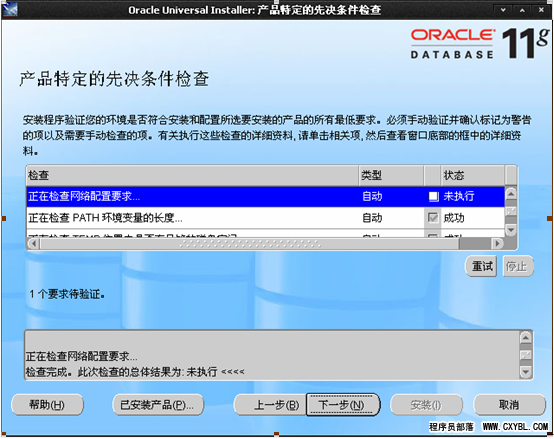Screen dimensions: 554x439
Task: Click the 状态 column header
Action: coord(473,175)
